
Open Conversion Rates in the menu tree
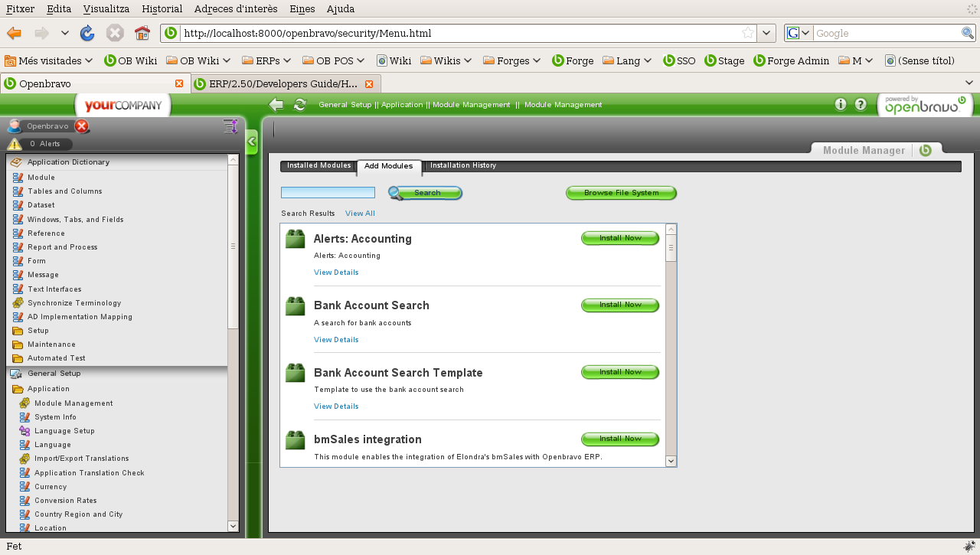[x=65, y=501]
